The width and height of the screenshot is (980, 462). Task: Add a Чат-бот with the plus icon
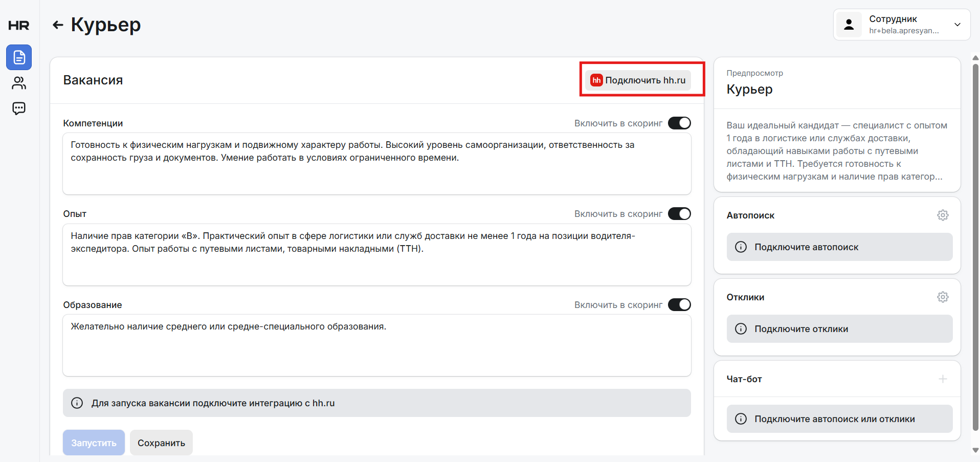click(943, 379)
